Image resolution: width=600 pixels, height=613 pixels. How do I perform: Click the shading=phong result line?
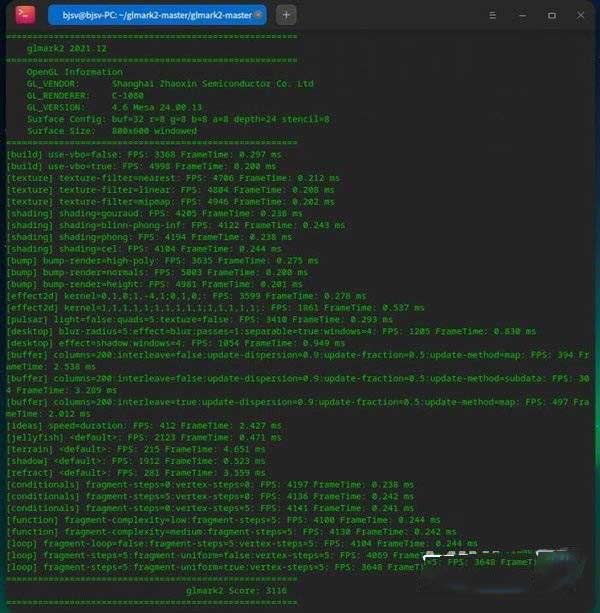(149, 237)
